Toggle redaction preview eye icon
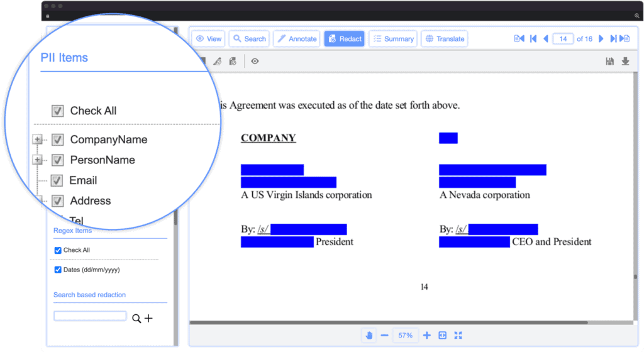The width and height of the screenshot is (644, 352). (255, 61)
